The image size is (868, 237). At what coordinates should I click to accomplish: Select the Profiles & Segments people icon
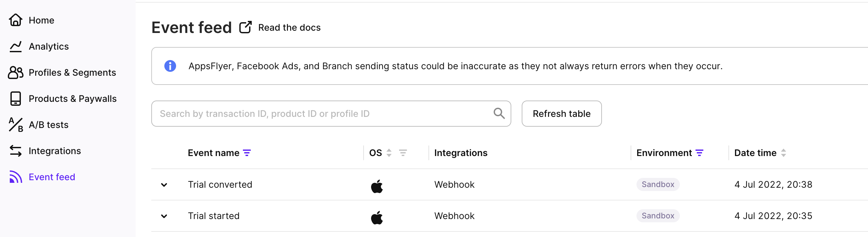pos(16,72)
